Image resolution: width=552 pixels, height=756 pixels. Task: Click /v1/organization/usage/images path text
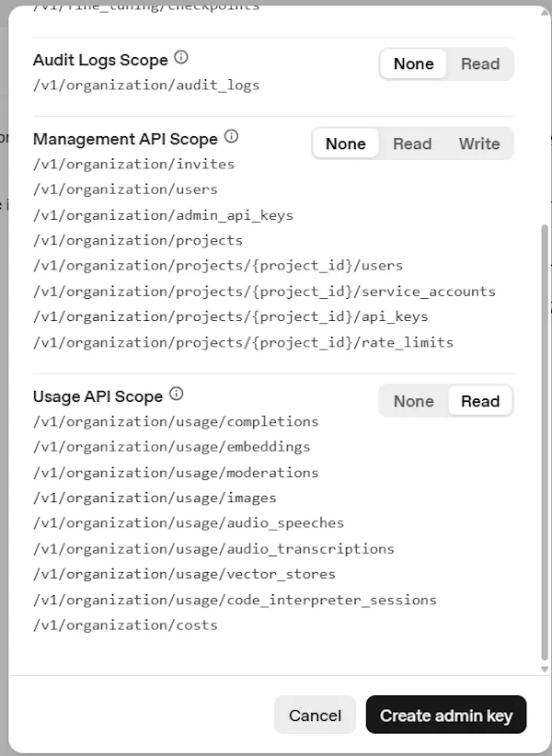tap(155, 498)
